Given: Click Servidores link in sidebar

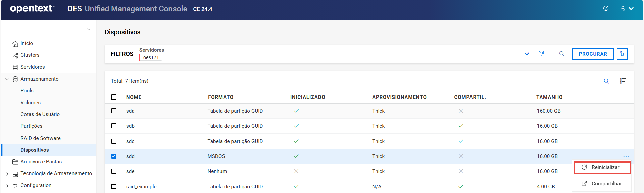Looking at the screenshot, I should 33,67.
